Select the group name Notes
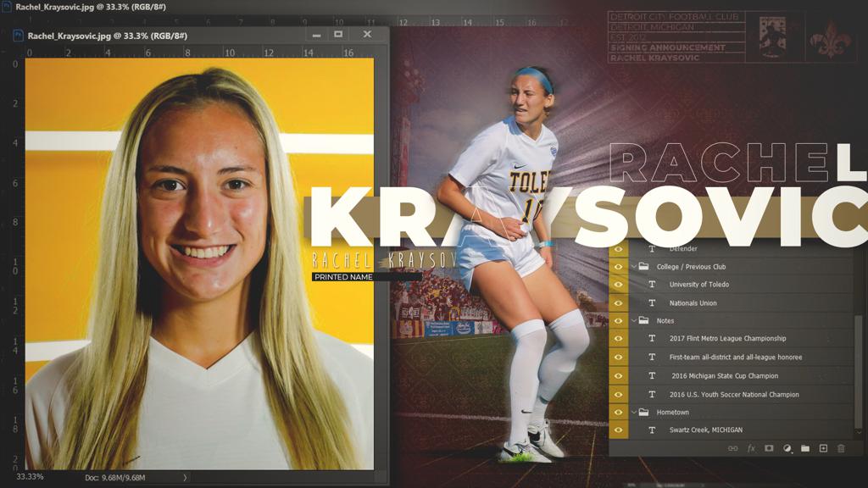The width and height of the screenshot is (868, 488). [665, 321]
